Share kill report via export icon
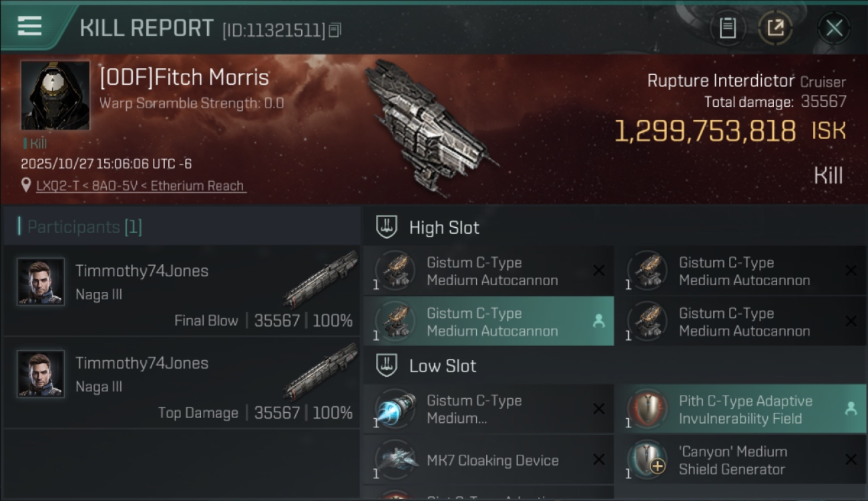This screenshot has height=501, width=868. coord(775,28)
